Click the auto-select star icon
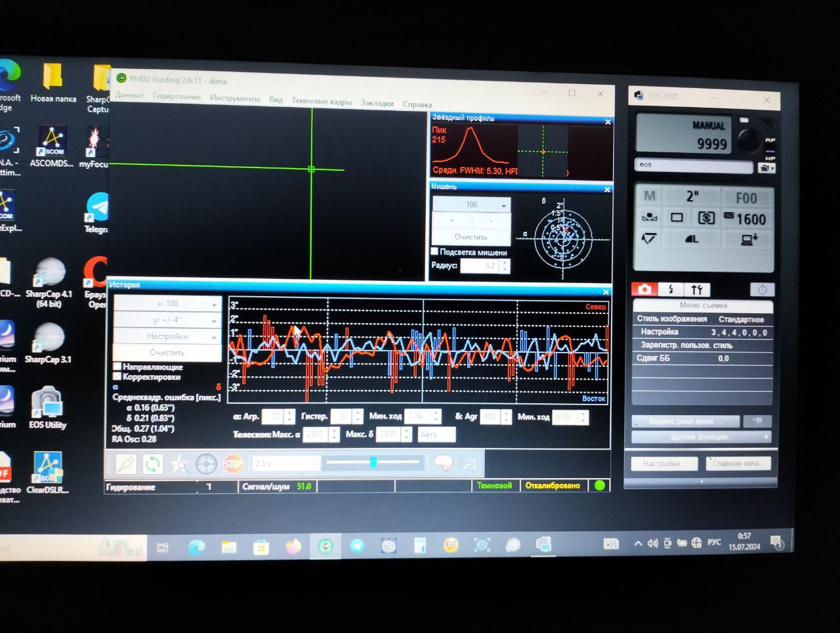This screenshot has height=633, width=840. coord(179,465)
